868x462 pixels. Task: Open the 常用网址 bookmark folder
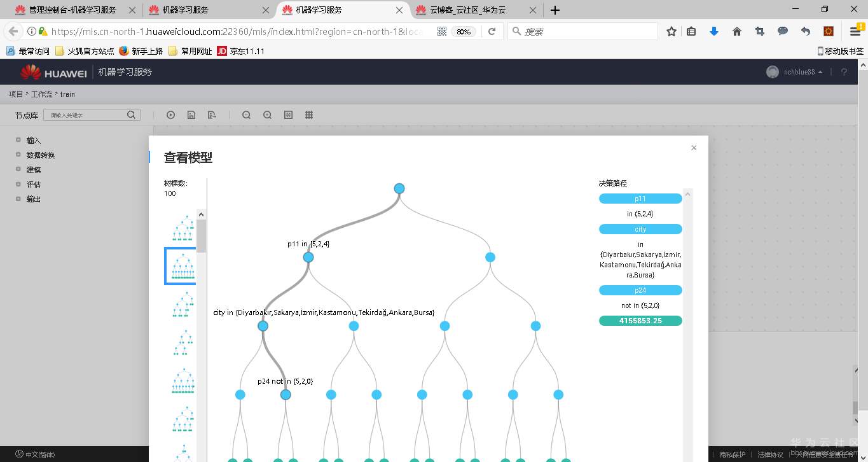tap(190, 51)
